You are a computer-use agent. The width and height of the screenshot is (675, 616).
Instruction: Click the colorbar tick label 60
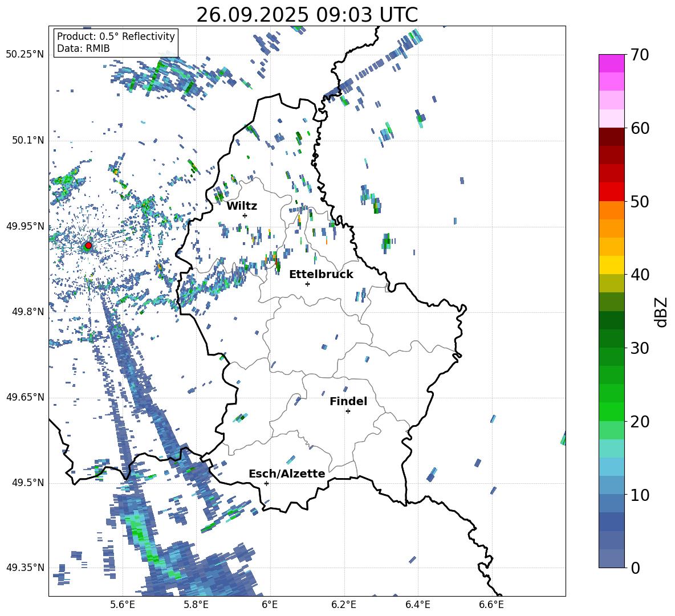coord(640,128)
